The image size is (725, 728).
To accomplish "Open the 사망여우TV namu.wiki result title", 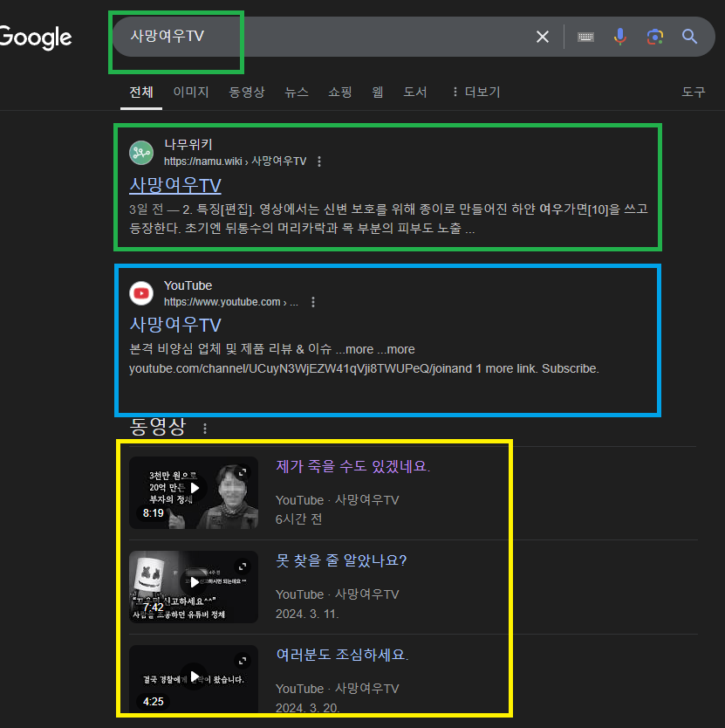I will point(175,185).
